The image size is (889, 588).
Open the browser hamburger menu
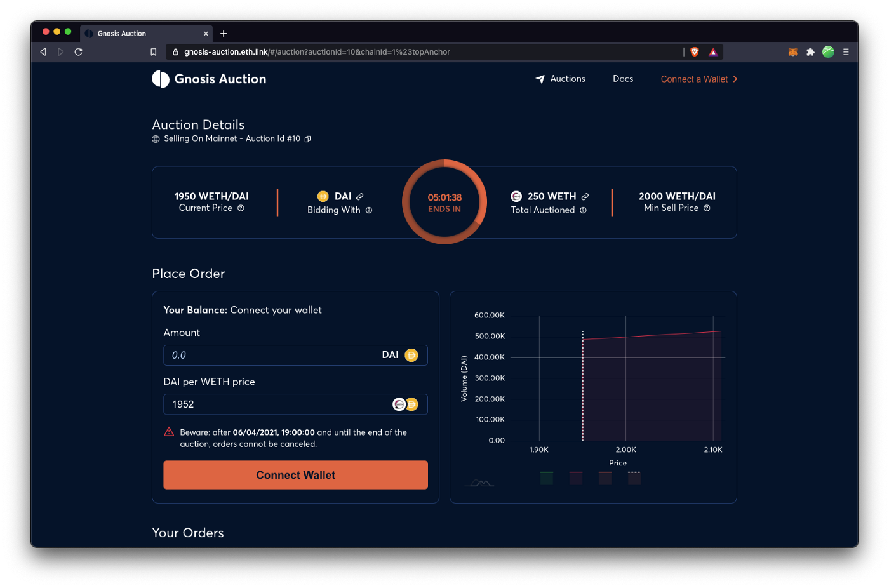click(x=846, y=52)
